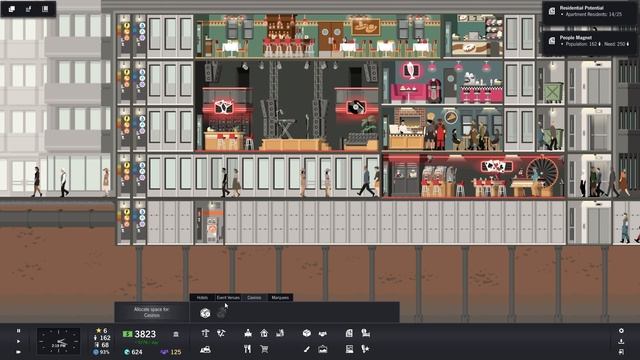Screen dimensions: 640x360
Task: Open the Event Venues tab
Action: (x=228, y=298)
